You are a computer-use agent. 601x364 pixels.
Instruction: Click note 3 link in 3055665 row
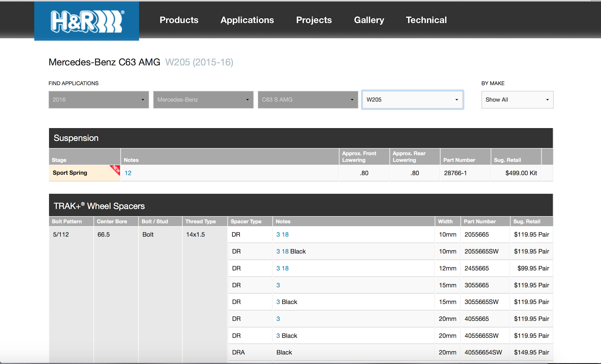point(278,285)
